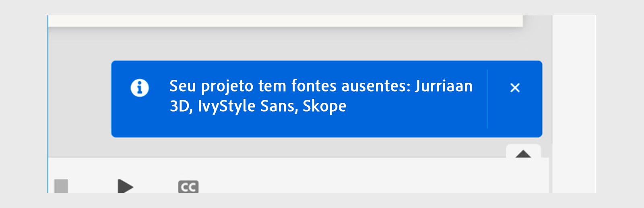The height and width of the screenshot is (208, 644).
Task: Dismiss the missing fonts notification
Action: [x=515, y=88]
